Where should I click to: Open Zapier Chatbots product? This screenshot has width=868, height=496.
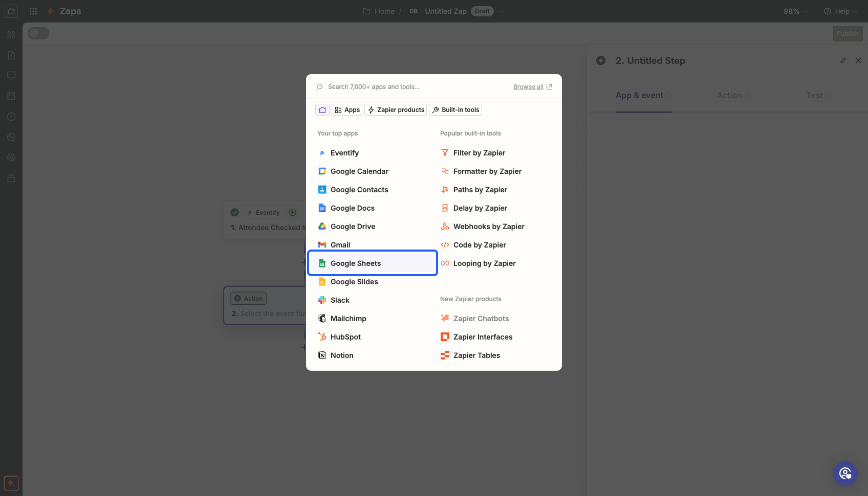(495, 319)
